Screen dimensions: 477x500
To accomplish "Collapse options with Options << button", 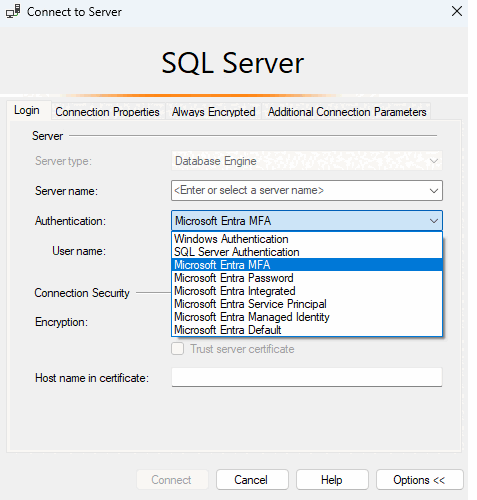I will pyautogui.click(x=419, y=480).
